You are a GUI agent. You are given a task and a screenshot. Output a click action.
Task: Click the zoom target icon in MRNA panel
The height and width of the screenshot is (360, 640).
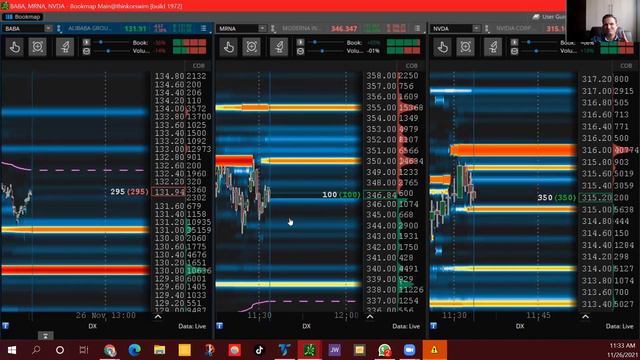tap(251, 47)
